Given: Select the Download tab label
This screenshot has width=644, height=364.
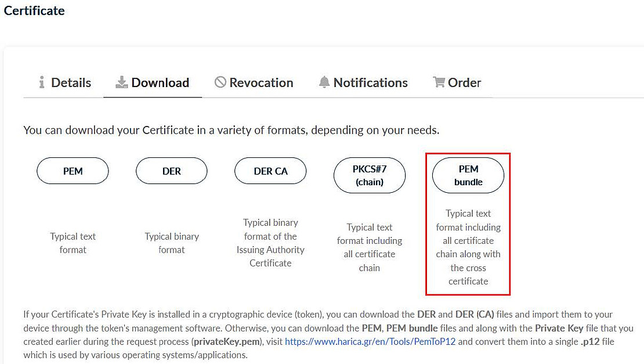Looking at the screenshot, I should (160, 82).
